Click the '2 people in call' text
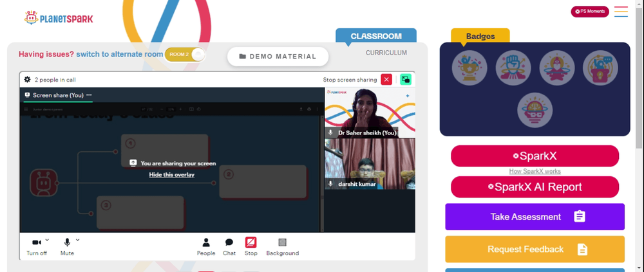The width and height of the screenshot is (644, 272). [55, 80]
